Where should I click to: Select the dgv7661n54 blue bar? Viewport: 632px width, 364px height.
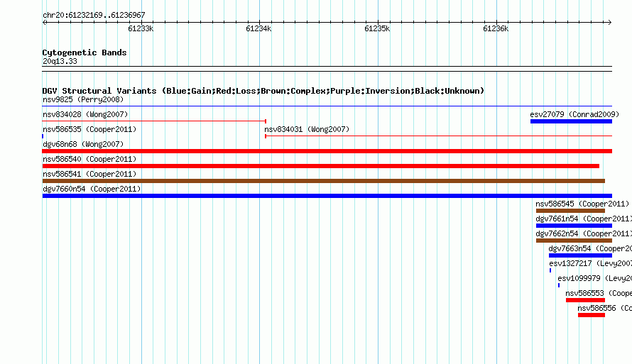pos(574,226)
